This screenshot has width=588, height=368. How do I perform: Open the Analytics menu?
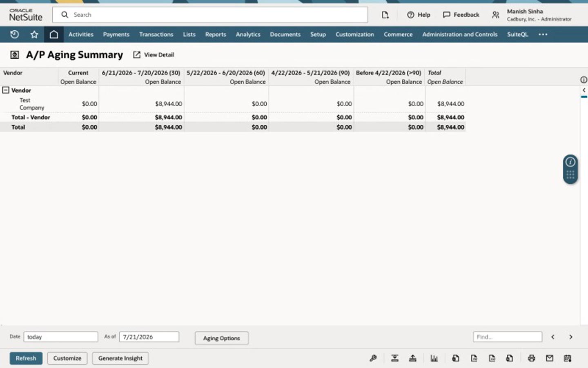248,34
